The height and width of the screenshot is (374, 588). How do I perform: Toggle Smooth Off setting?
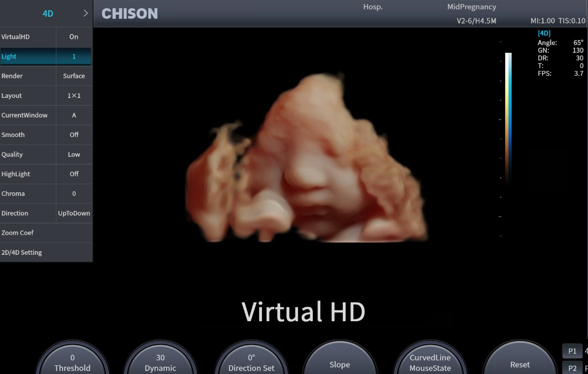pyautogui.click(x=74, y=134)
